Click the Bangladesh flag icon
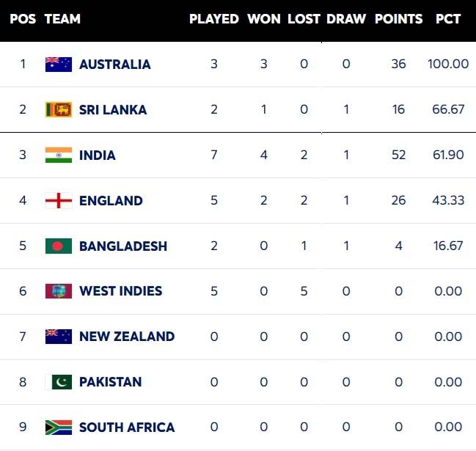476x451 pixels. (59, 246)
